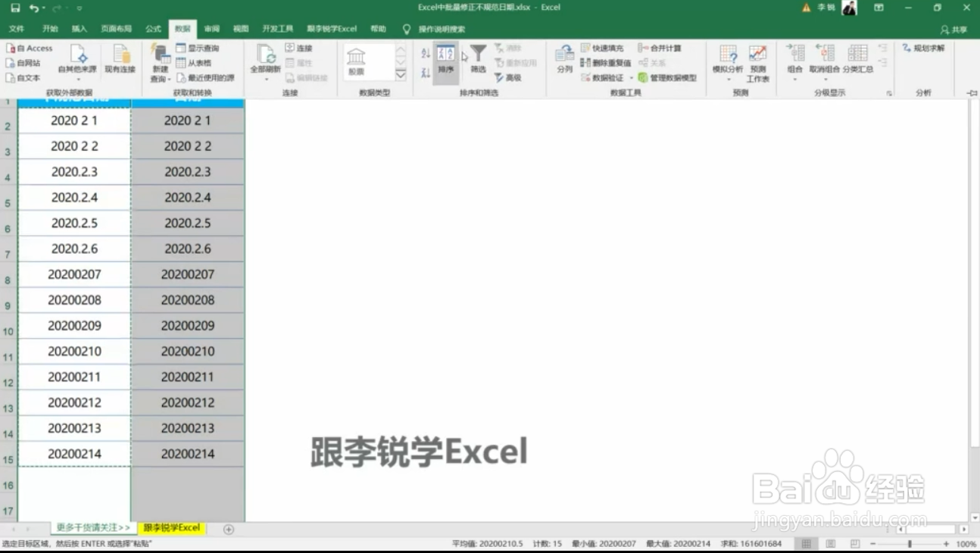Click Sort Z to A descending icon
Viewport: 980px width, 553px height.
(426, 73)
